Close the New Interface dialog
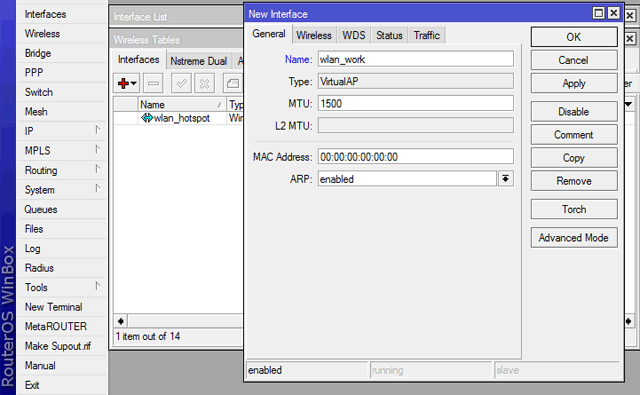This screenshot has height=395, width=640. [613, 13]
